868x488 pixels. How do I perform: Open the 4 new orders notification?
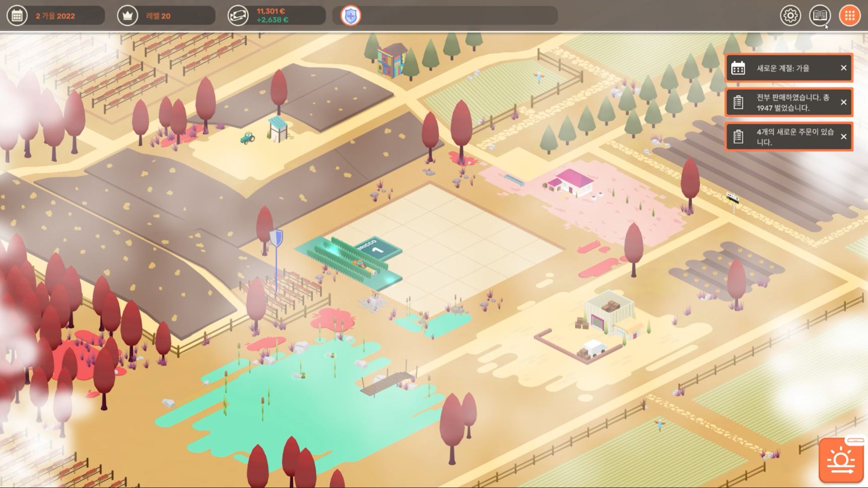point(788,136)
